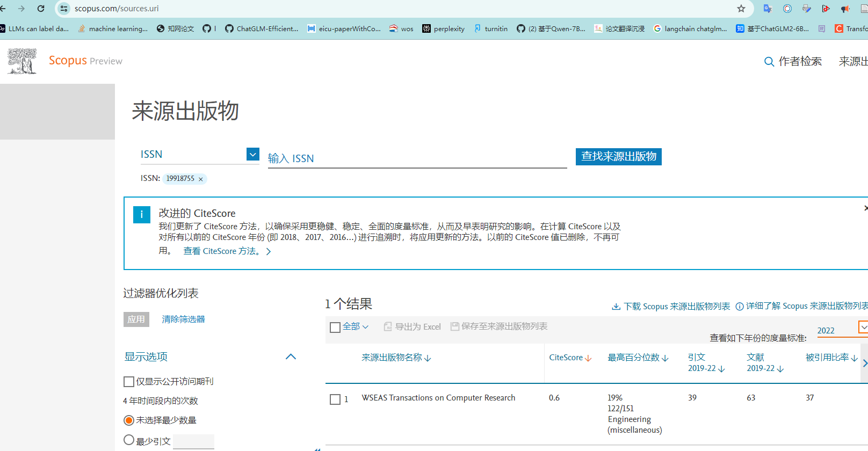Remove the 19918755 ISSN filter tag
The width and height of the screenshot is (868, 451).
(x=201, y=179)
